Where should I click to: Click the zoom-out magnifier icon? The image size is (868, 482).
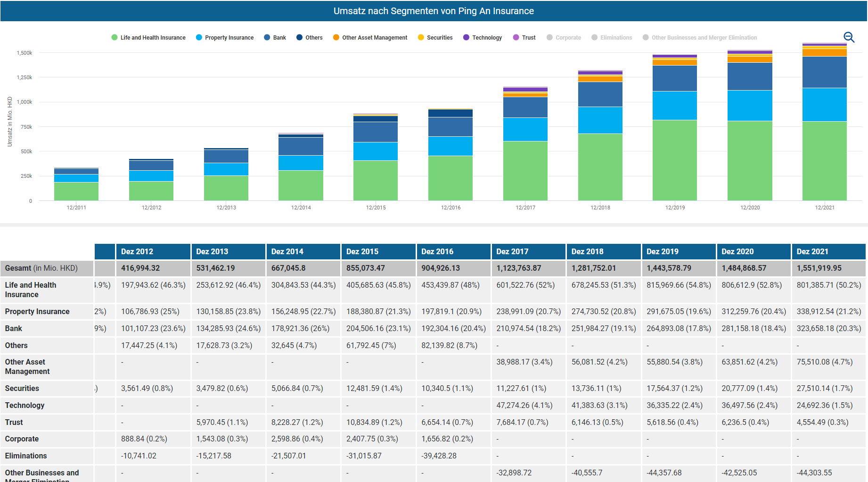pyautogui.click(x=849, y=37)
